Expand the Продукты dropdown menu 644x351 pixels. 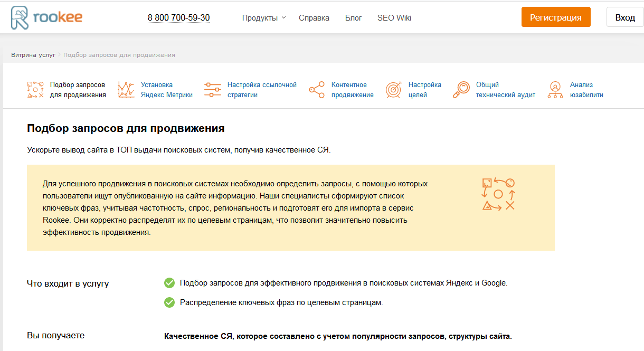click(x=263, y=18)
